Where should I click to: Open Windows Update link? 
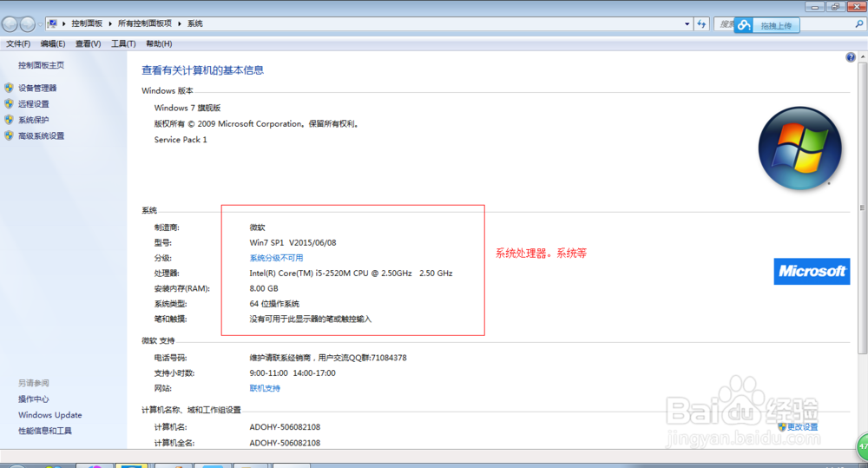(x=49, y=415)
